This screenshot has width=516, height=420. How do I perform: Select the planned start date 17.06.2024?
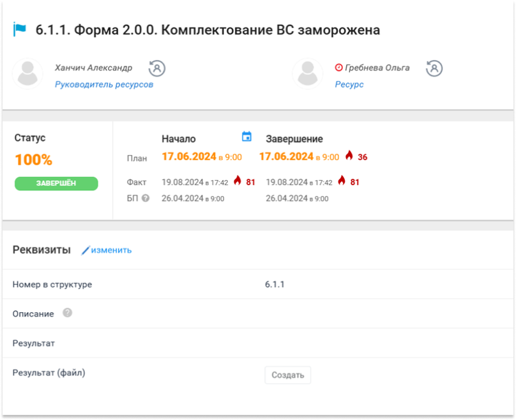pyautogui.click(x=188, y=156)
